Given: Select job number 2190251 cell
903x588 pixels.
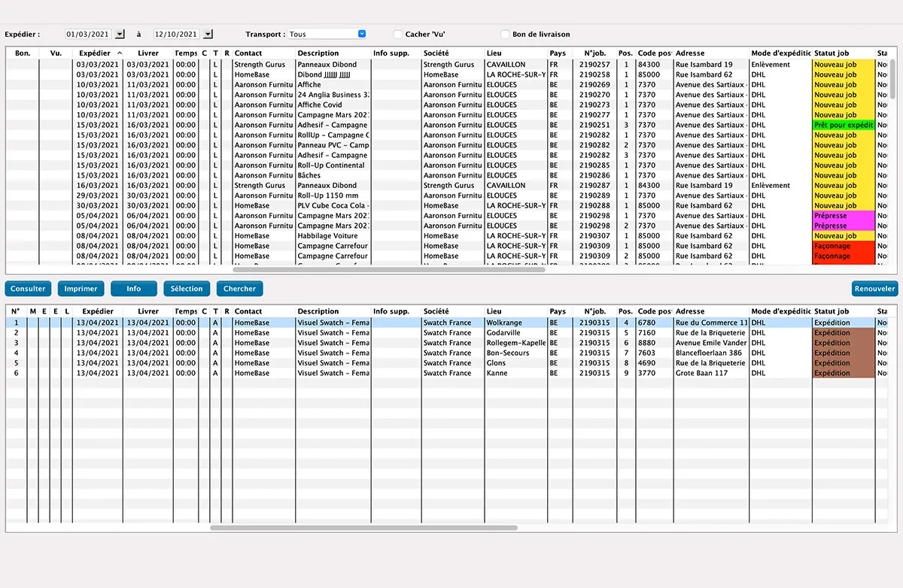Looking at the screenshot, I should pos(594,125).
